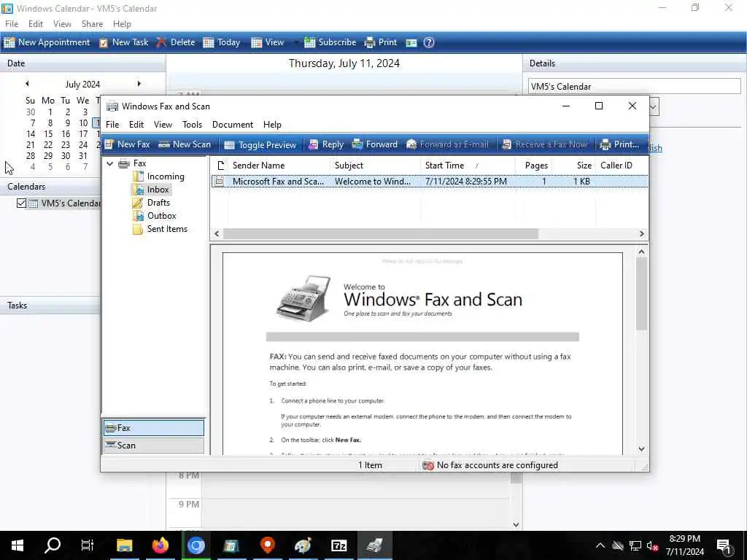Switch to the Fax view button
The height and width of the screenshot is (560, 747).
153,427
